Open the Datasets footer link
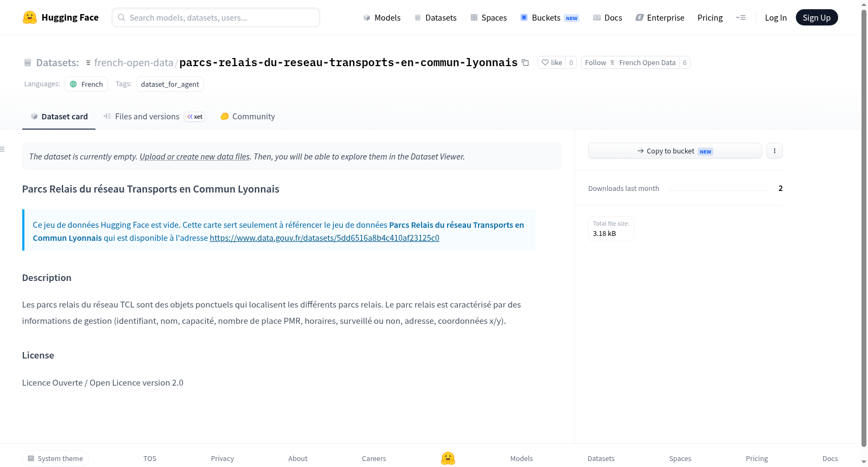Viewport: 868px width, 467px height. (601, 458)
